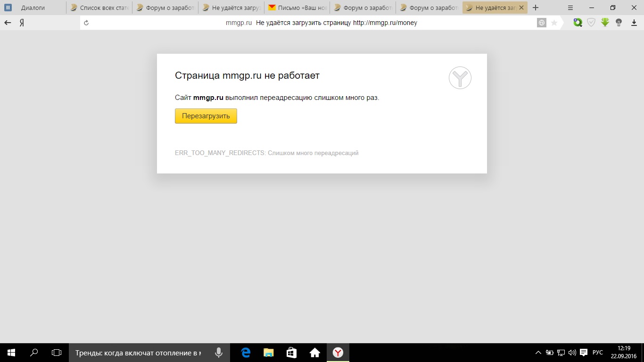644x362 pixels.
Task: Click the house icon on the taskbar
Action: pyautogui.click(x=314, y=353)
